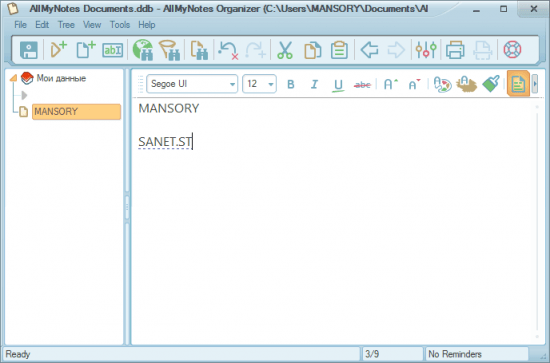Click the SANET.ST text in the note
The width and height of the screenshot is (550, 363).
(165, 142)
